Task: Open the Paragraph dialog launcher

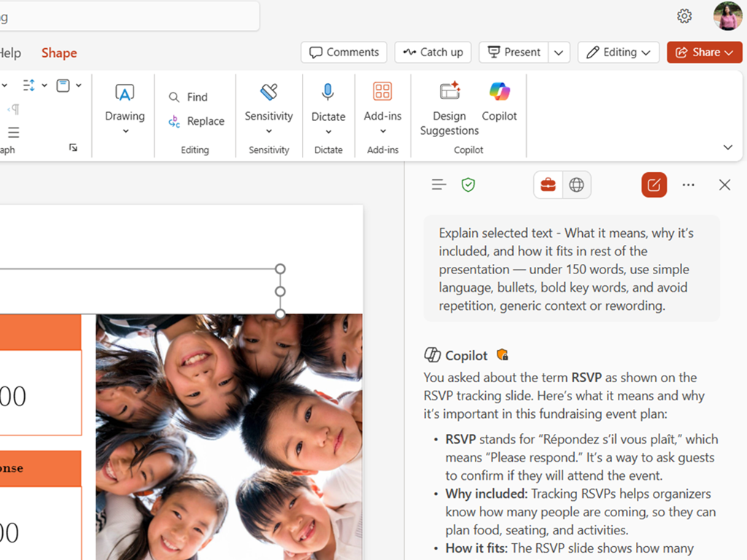Action: [x=73, y=147]
